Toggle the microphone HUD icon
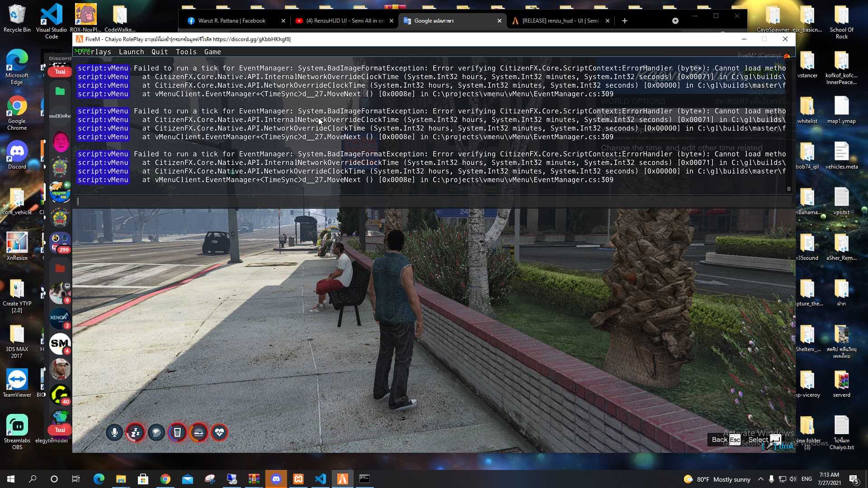 tap(114, 433)
